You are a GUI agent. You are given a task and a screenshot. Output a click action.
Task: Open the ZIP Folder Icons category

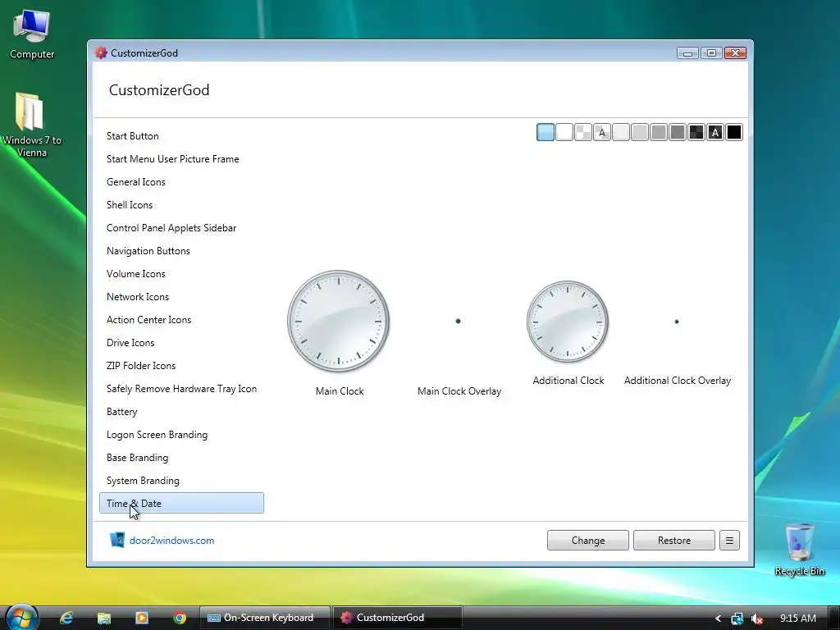[181, 366]
